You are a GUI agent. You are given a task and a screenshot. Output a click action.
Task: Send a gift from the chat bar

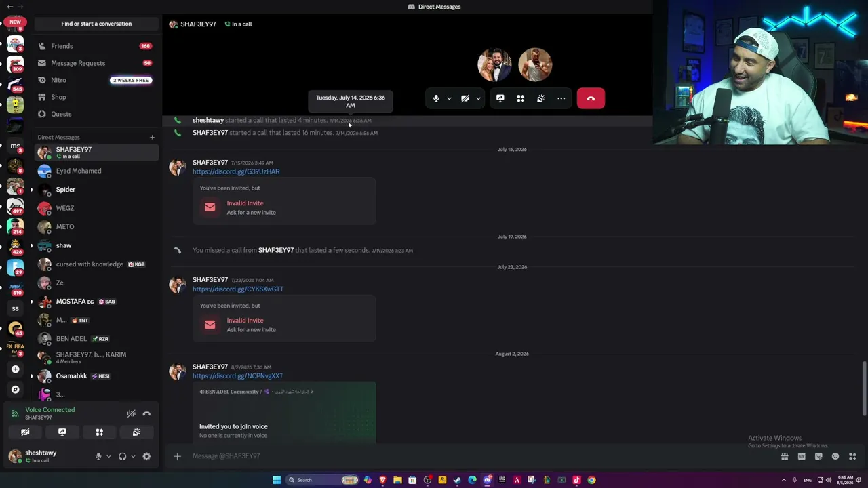[785, 457]
